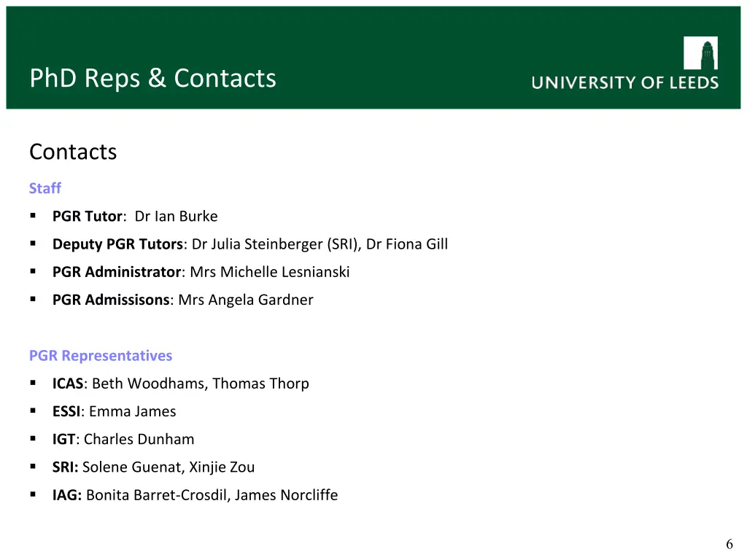Click the 'Staff' subheading
747x560 pixels.
[x=44, y=188]
